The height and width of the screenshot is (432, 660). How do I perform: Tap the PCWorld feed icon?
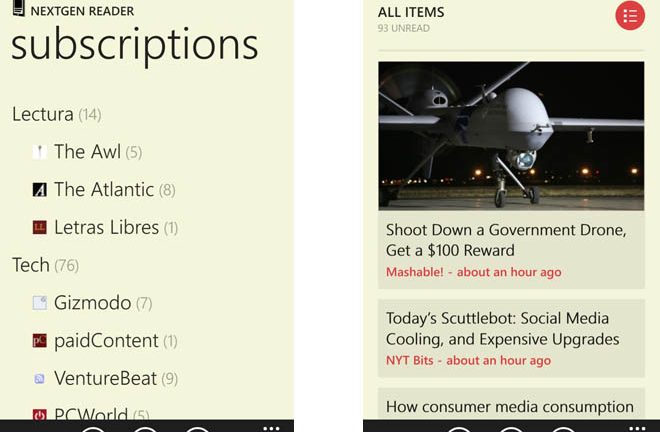coord(40,414)
